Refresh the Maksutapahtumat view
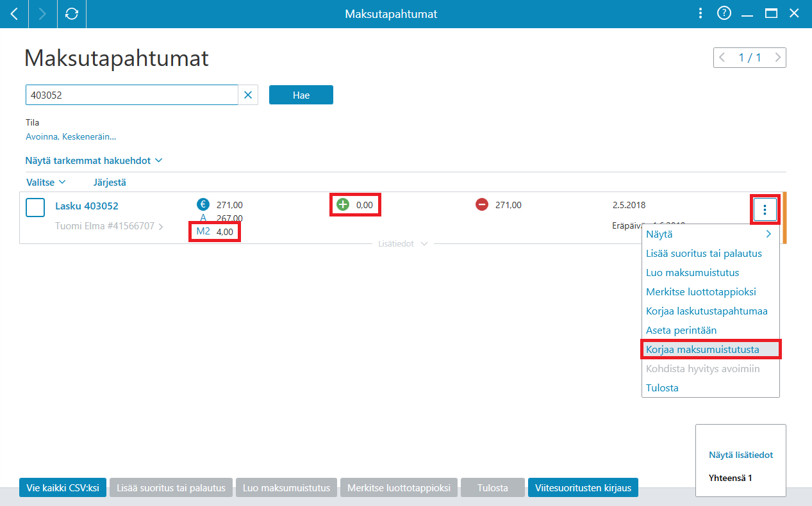 (x=72, y=13)
